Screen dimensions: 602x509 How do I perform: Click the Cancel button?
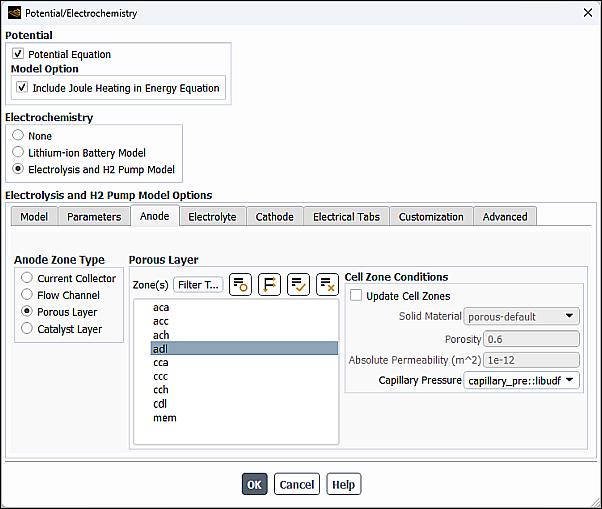click(297, 484)
